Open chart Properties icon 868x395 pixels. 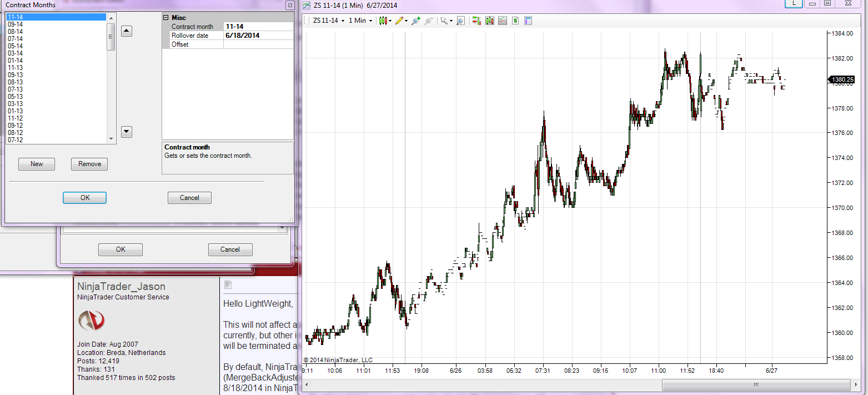(x=528, y=21)
